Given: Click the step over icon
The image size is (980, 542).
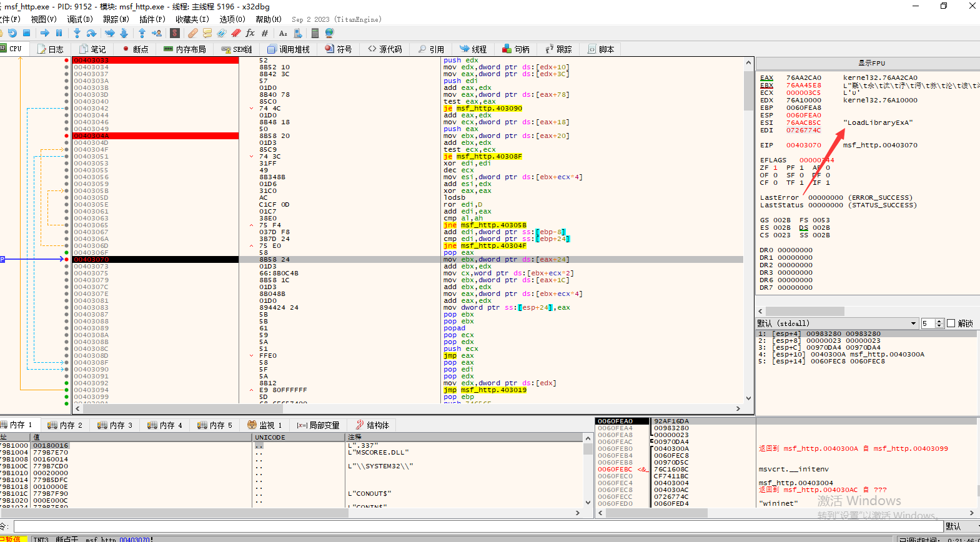Looking at the screenshot, I should tap(91, 33).
